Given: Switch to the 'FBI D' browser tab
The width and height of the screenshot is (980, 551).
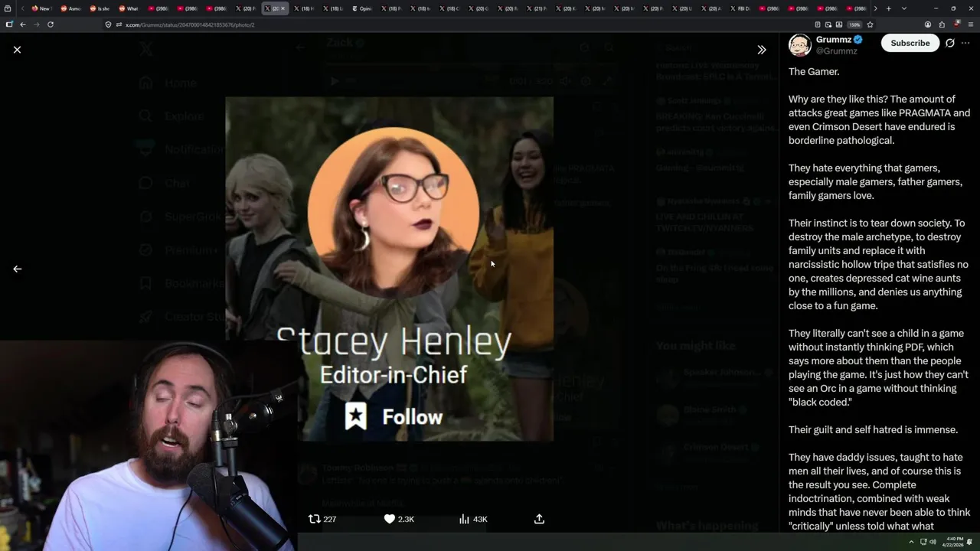Looking at the screenshot, I should point(740,8).
